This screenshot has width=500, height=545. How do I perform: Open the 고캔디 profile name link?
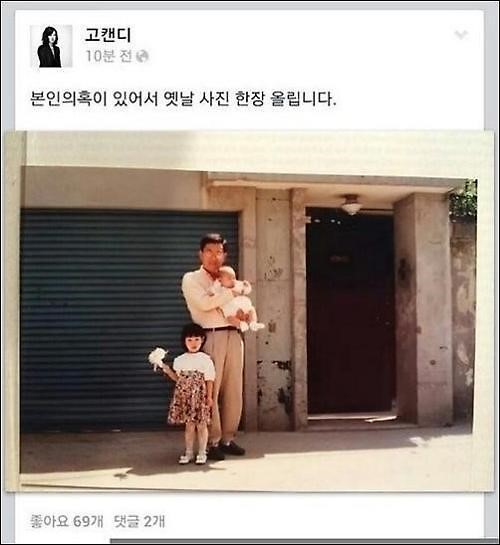[x=108, y=34]
